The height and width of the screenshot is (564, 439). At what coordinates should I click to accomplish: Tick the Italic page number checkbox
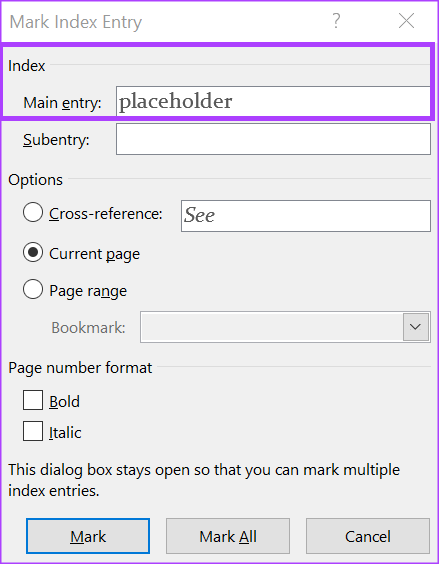tap(33, 431)
